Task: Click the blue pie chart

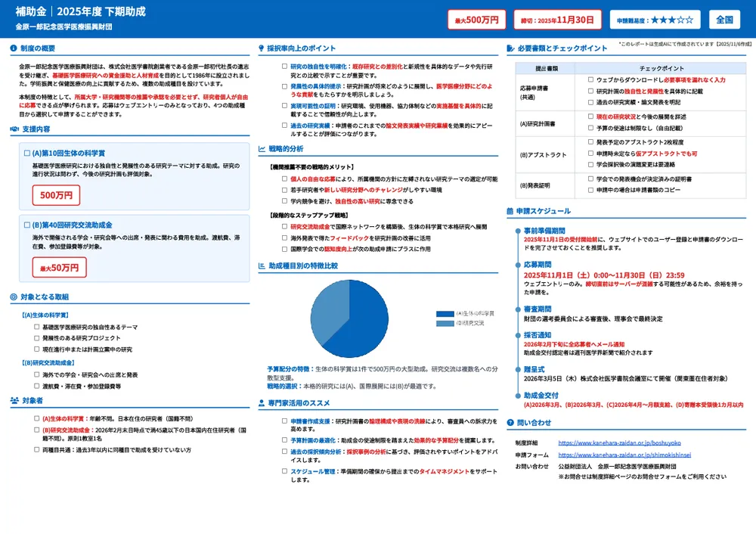Action: pyautogui.click(x=349, y=318)
